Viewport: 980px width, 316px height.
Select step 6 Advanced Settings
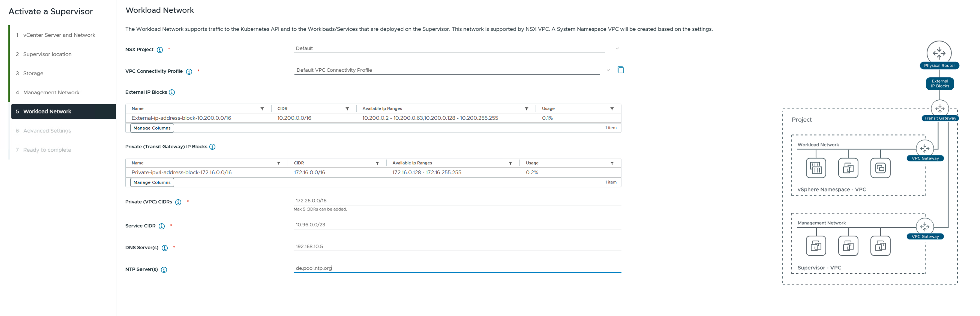[47, 131]
